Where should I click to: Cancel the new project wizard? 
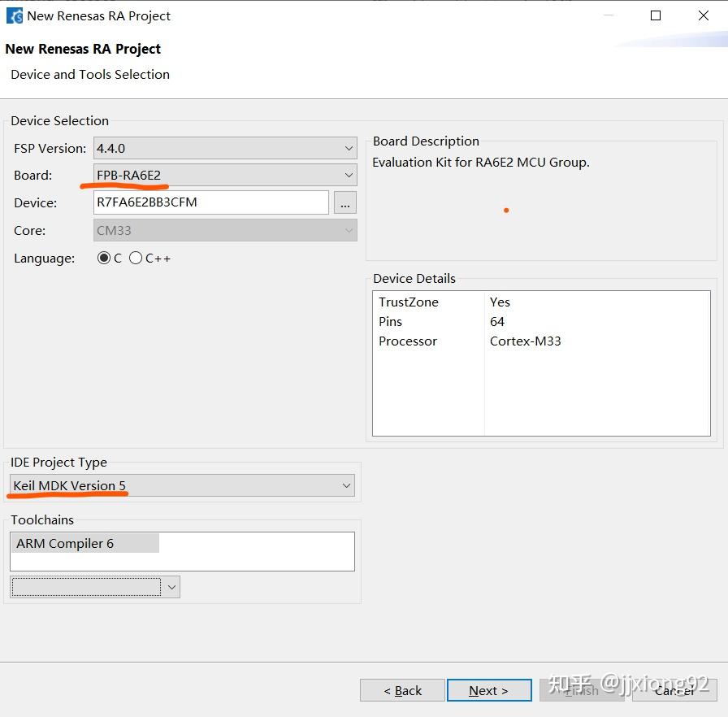tap(674, 691)
